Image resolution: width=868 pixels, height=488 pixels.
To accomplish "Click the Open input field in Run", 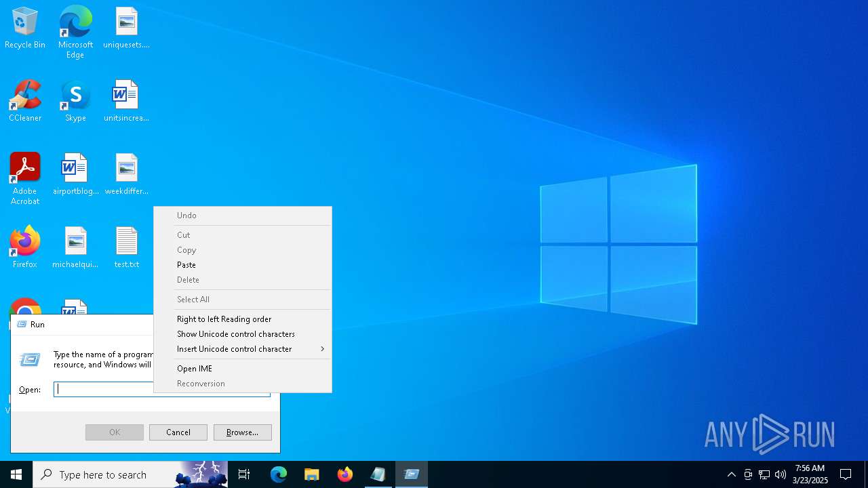I will click(162, 389).
